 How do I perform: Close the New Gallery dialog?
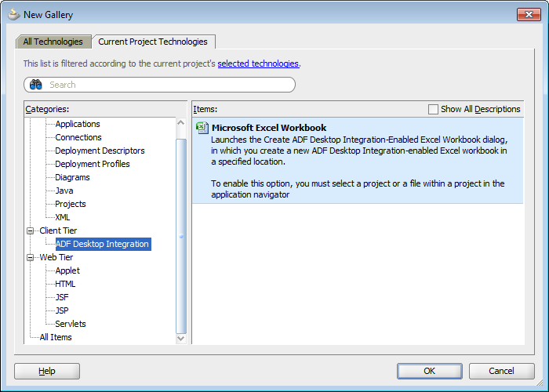point(529,14)
